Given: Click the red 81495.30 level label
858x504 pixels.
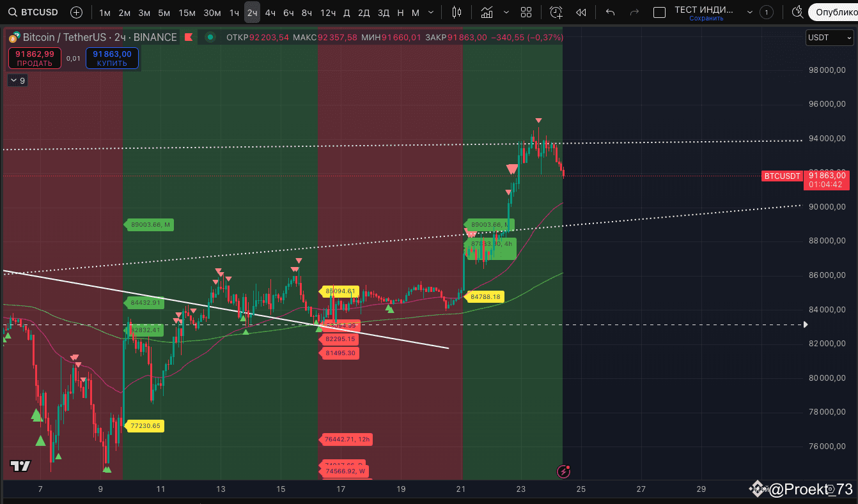Looking at the screenshot, I should [339, 353].
